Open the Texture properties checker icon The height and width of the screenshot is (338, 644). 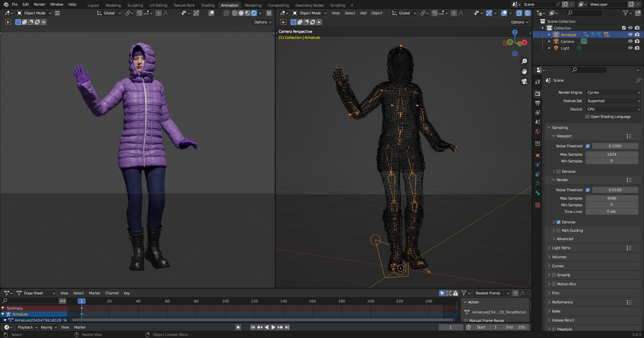538,205
